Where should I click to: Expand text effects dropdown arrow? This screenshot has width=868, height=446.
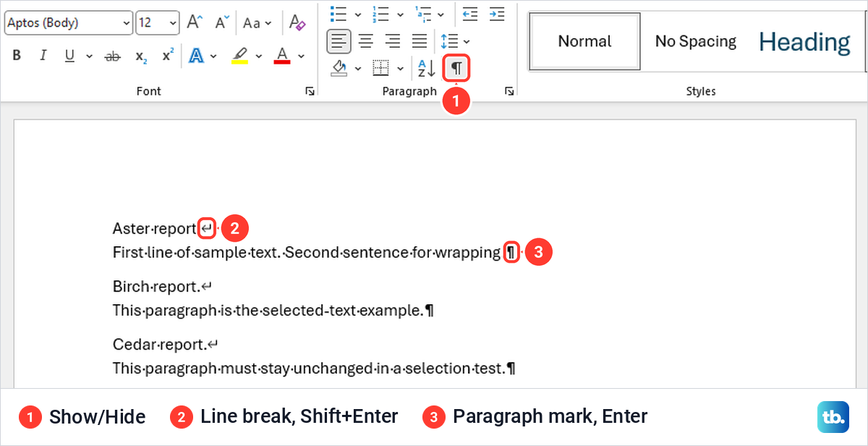click(x=215, y=56)
